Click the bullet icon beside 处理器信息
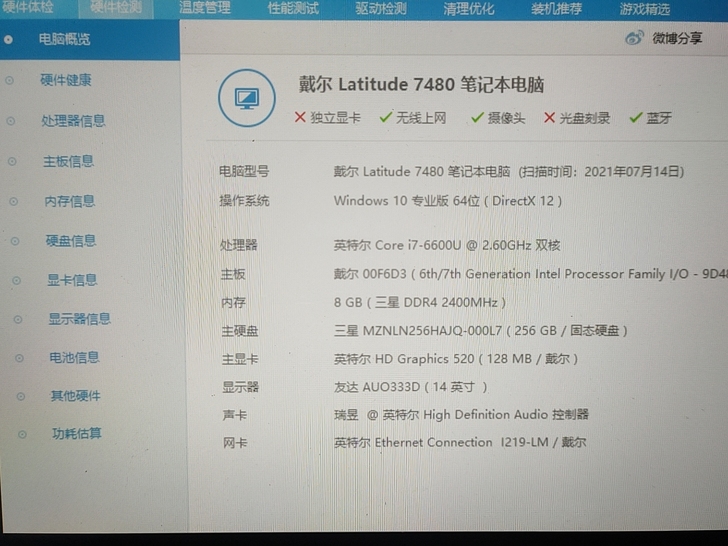Viewport: 728px width, 546px height. 11,121
